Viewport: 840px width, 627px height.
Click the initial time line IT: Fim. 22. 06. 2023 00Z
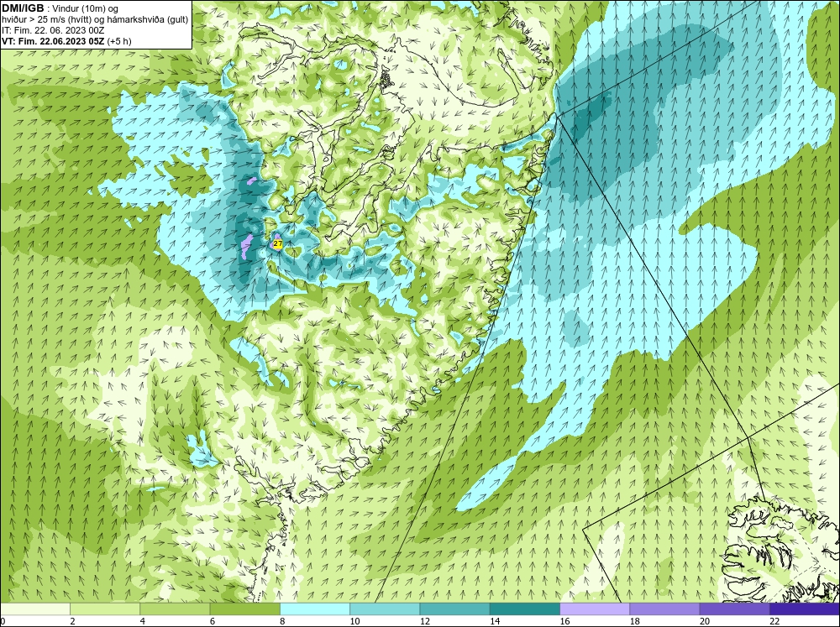[53, 30]
